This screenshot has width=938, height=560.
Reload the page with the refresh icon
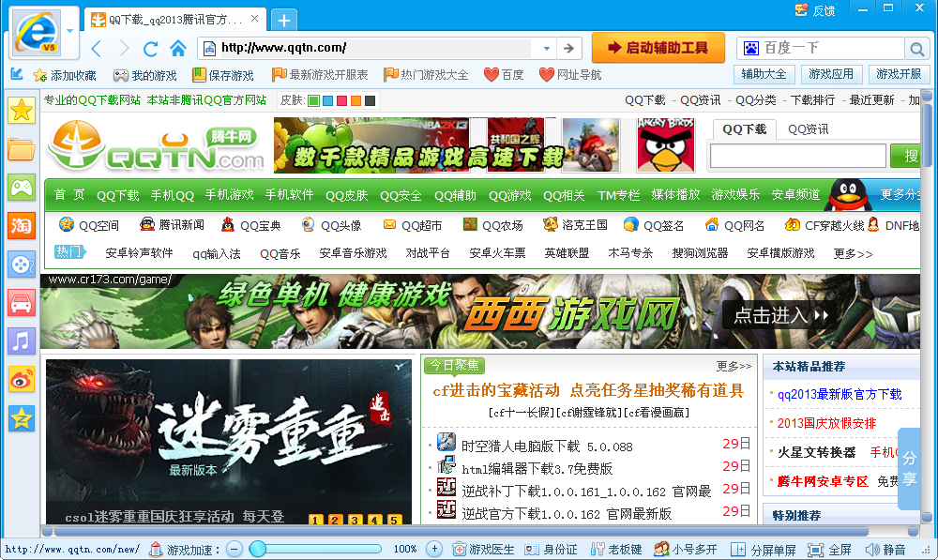coord(150,48)
